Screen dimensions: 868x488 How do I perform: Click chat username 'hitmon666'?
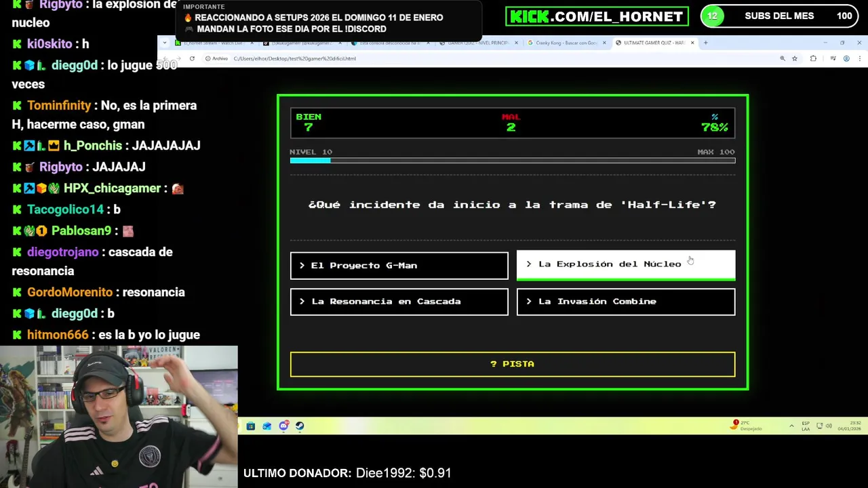click(58, 335)
